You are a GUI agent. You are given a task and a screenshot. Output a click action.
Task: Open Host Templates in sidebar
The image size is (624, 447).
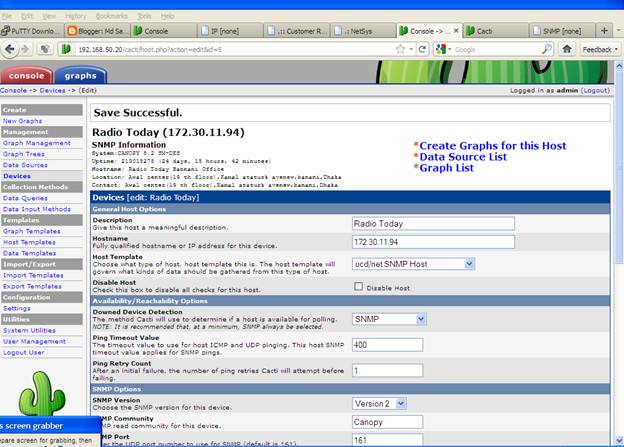coord(29,242)
